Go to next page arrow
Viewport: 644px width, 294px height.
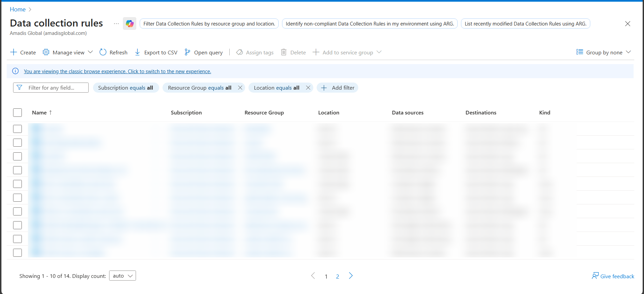point(351,276)
